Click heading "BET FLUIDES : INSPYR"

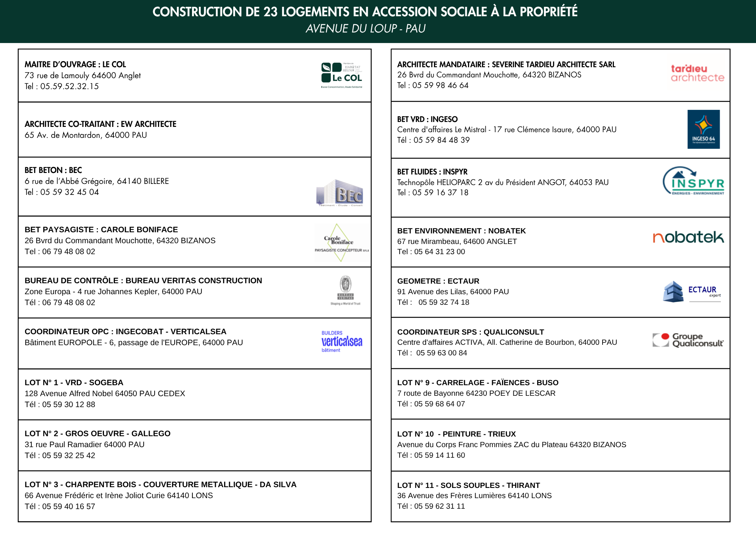(432, 172)
